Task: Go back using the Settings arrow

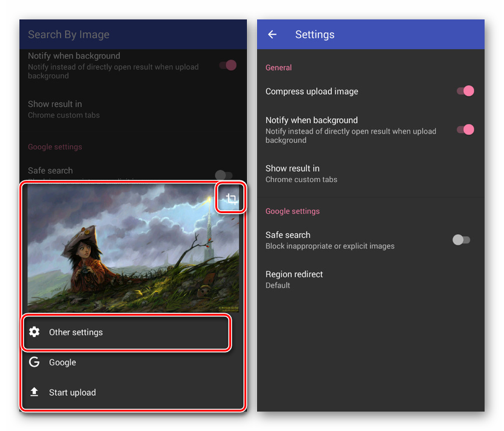Action: (272, 35)
